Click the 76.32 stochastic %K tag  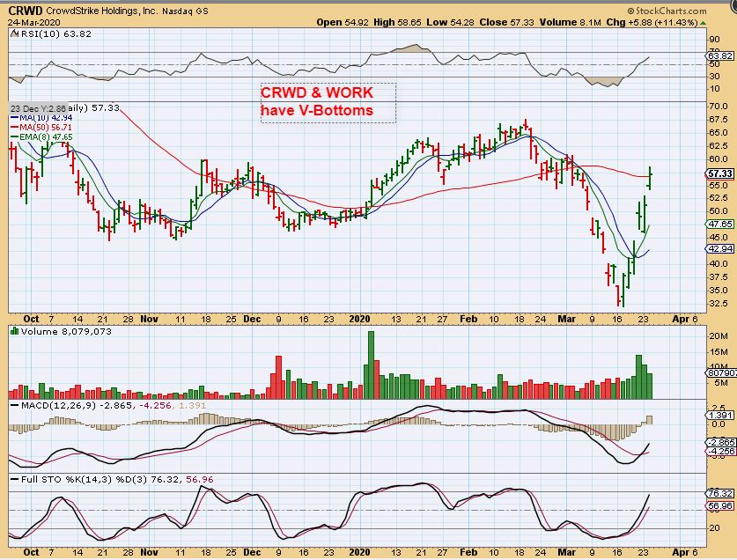pyautogui.click(x=719, y=493)
